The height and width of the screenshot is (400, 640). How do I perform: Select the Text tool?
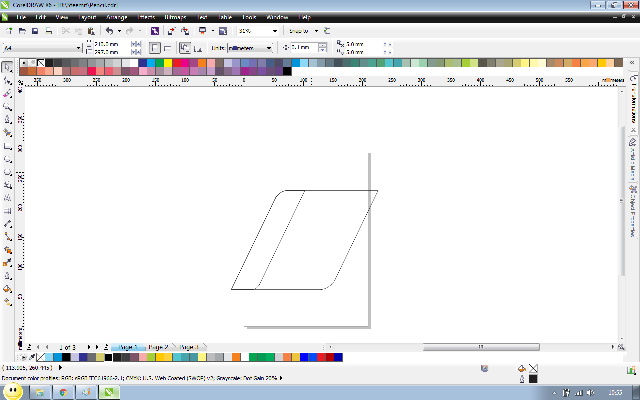point(7,198)
